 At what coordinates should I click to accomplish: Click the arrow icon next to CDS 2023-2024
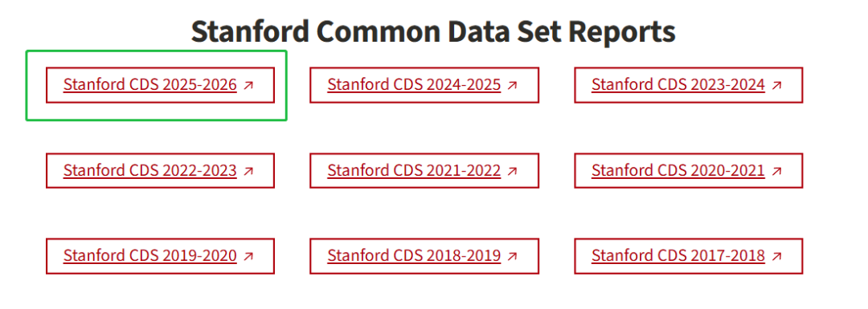pyautogui.click(x=776, y=86)
